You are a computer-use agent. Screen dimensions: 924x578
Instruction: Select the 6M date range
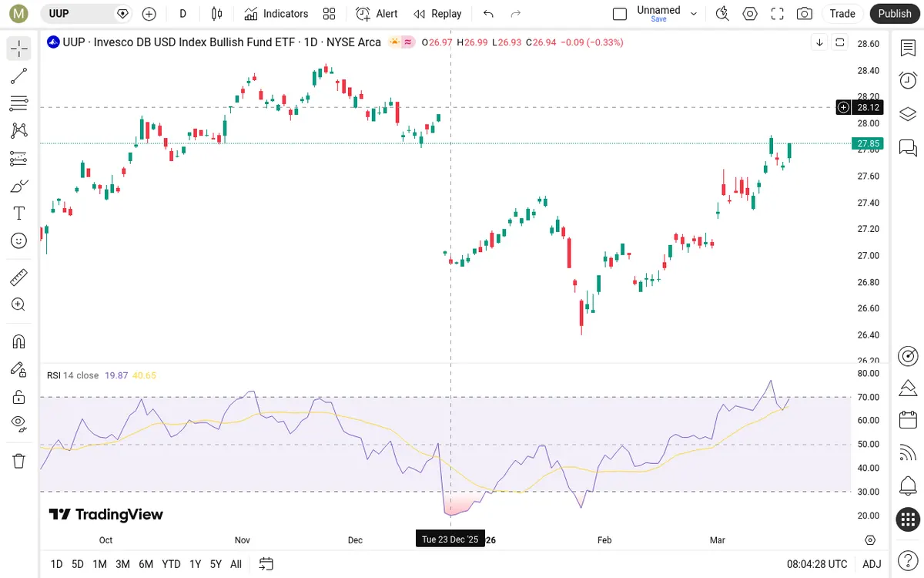click(146, 564)
